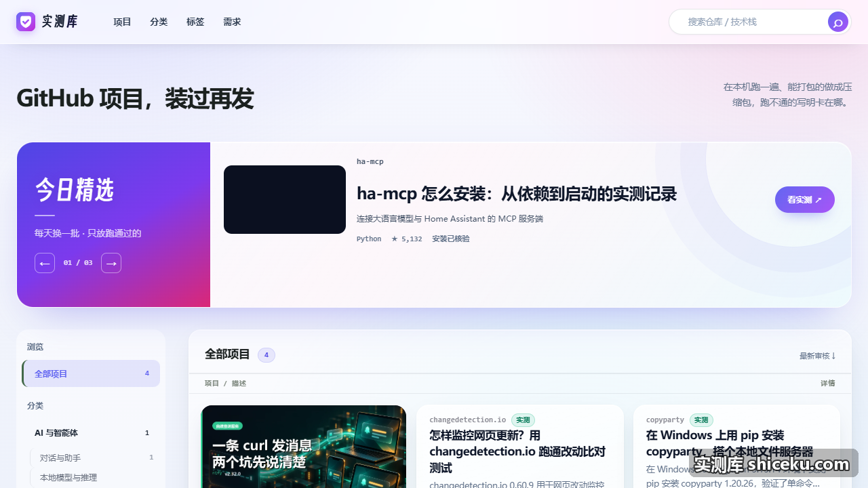This screenshot has width=868, height=488.
Task: Open the 需求 nav menu
Action: [232, 22]
